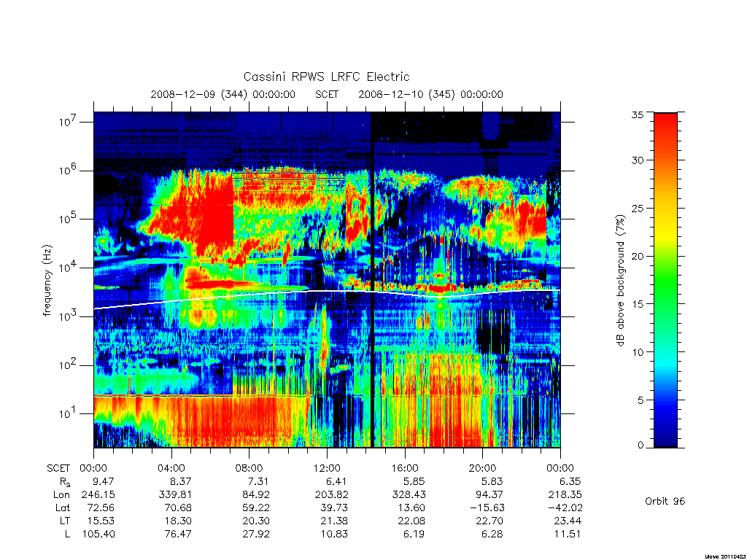Select the end date '2008-12-10 (345) 00:00:00'

point(430,94)
